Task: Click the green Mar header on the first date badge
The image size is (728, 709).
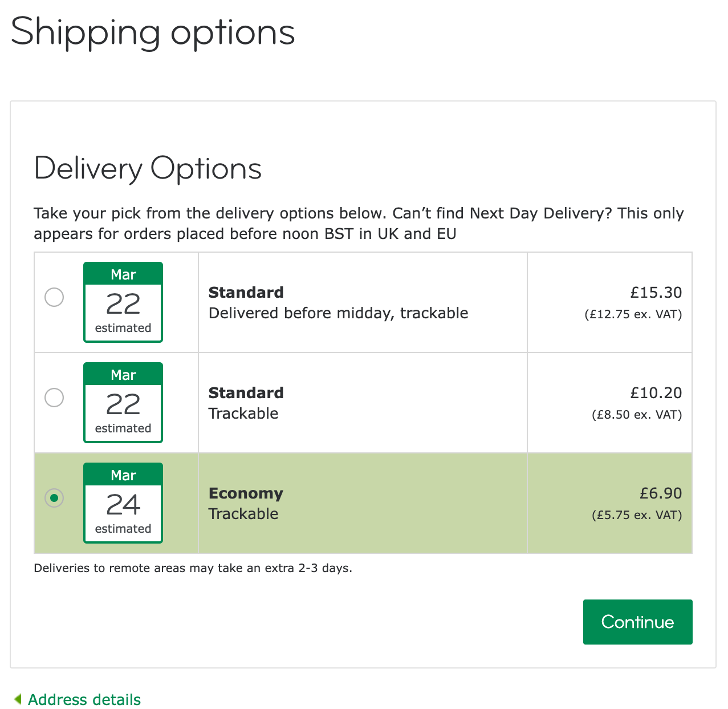Action: click(123, 274)
